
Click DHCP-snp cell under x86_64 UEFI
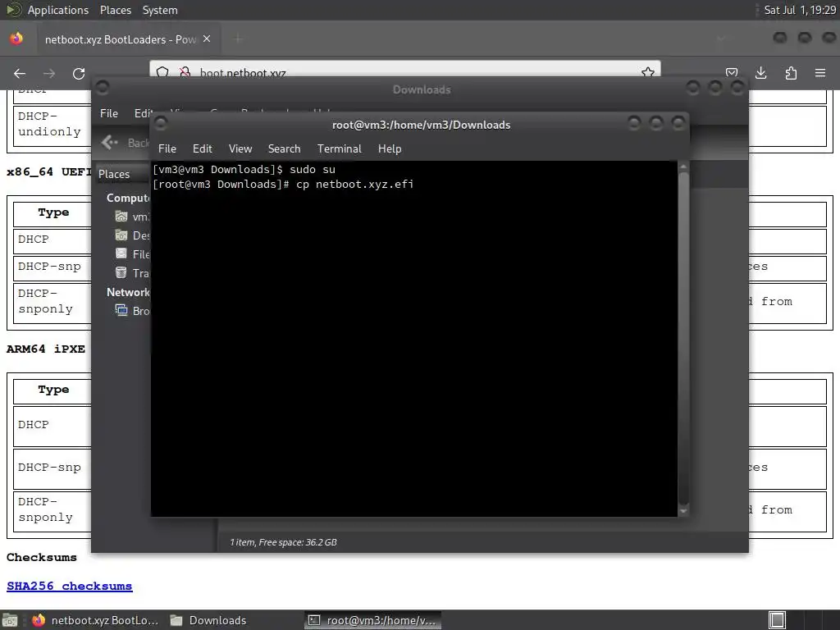point(52,267)
